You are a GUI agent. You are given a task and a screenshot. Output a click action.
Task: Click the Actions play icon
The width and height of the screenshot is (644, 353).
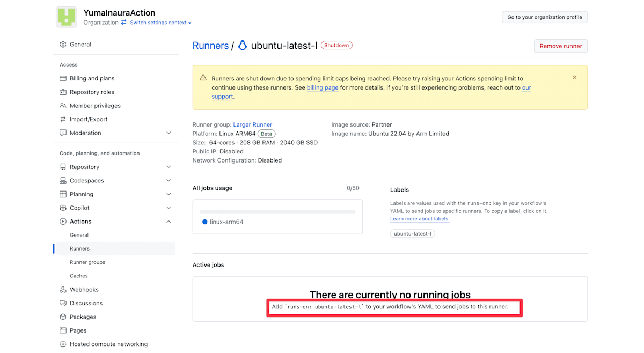pyautogui.click(x=63, y=222)
